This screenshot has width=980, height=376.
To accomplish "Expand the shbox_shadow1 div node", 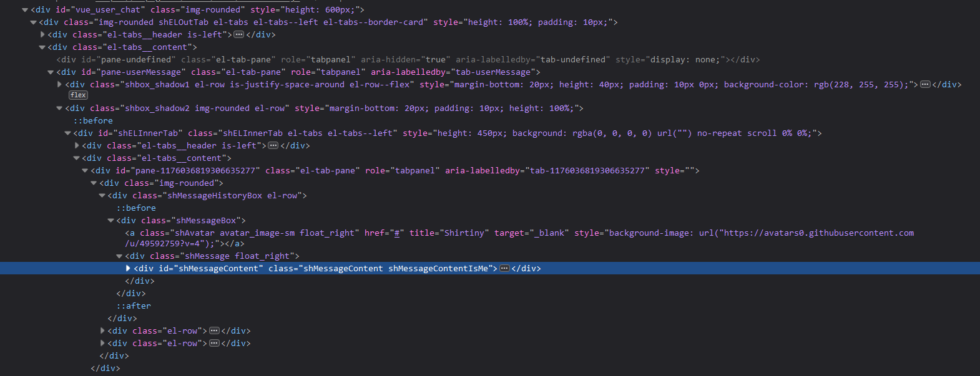I will click(x=60, y=85).
